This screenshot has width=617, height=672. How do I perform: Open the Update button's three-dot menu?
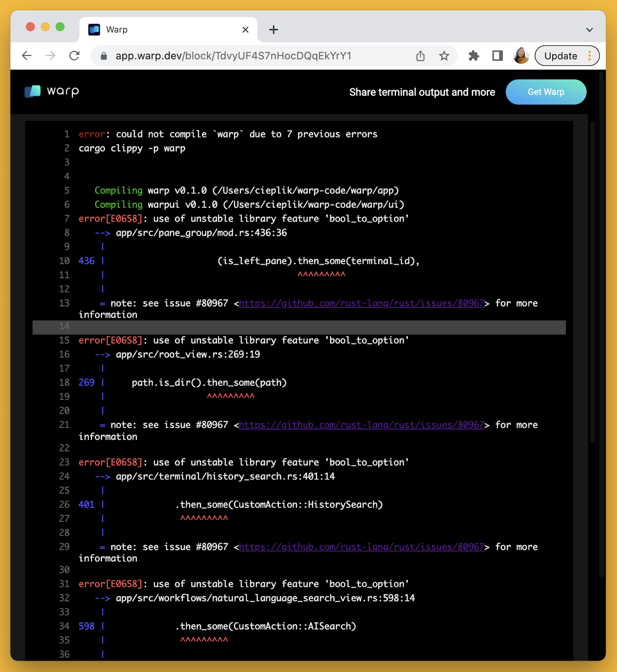click(x=590, y=56)
